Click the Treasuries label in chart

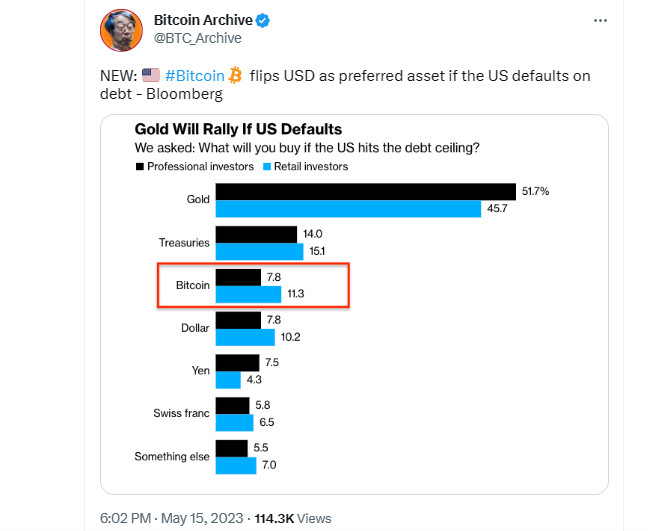coord(184,243)
